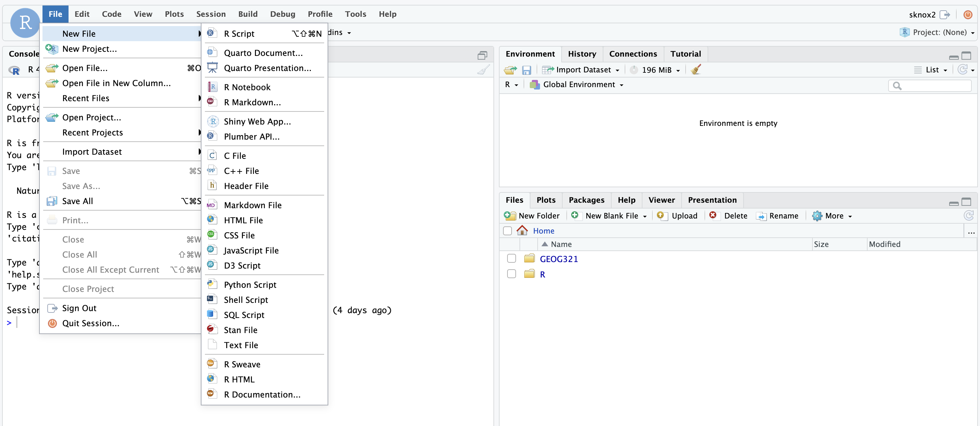Open workspace via folder icon in Environment pane
This screenshot has height=426, width=980.
tap(510, 70)
